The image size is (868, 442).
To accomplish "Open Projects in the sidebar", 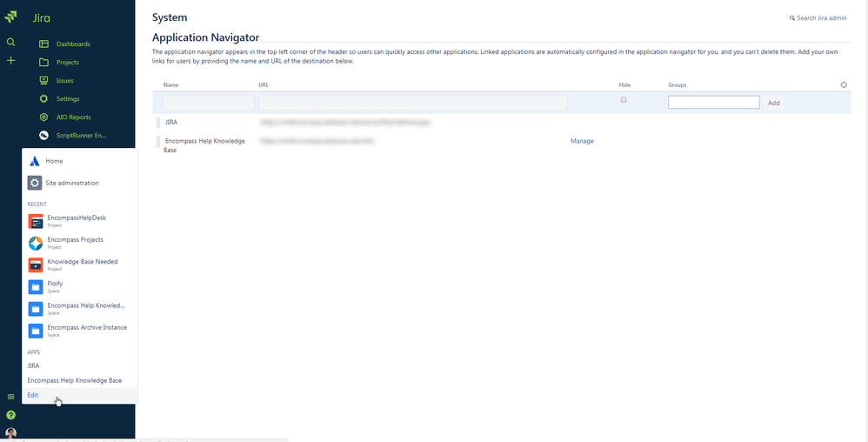I will (68, 62).
